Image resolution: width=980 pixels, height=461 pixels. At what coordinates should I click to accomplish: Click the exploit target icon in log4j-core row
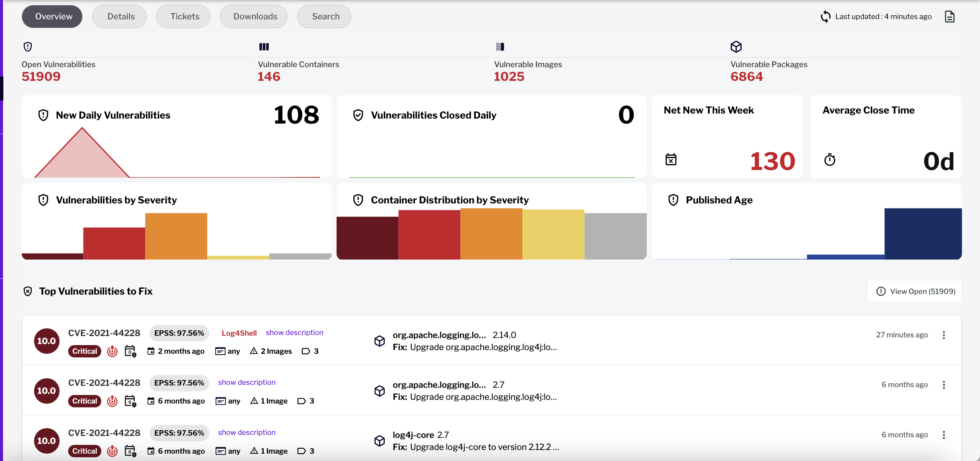pyautogui.click(x=112, y=451)
